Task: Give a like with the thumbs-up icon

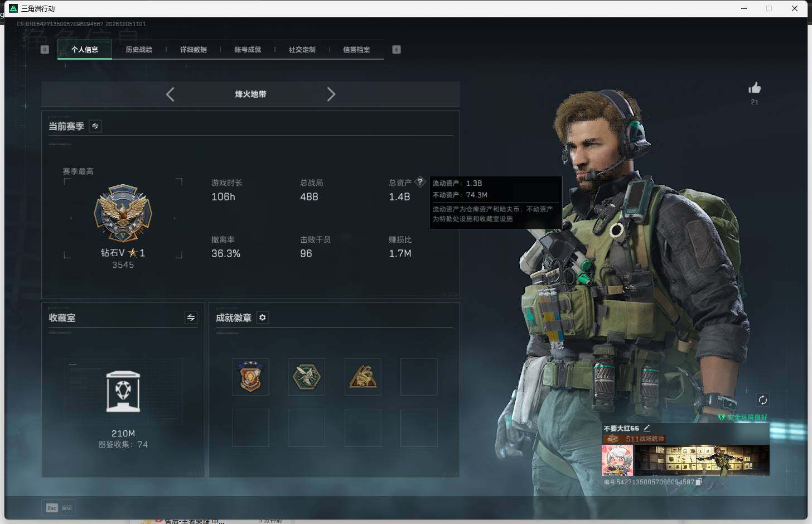Action: coord(755,88)
